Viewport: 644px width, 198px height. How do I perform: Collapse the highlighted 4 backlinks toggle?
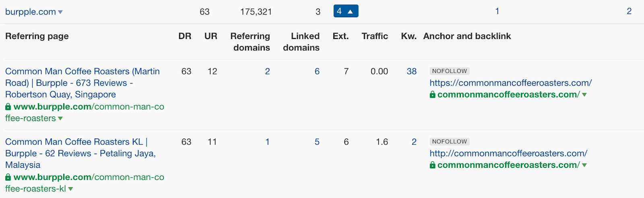pos(346,11)
